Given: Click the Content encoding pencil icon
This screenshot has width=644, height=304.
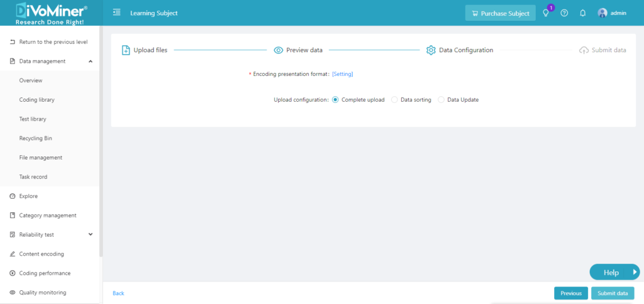Looking at the screenshot, I should (13, 254).
